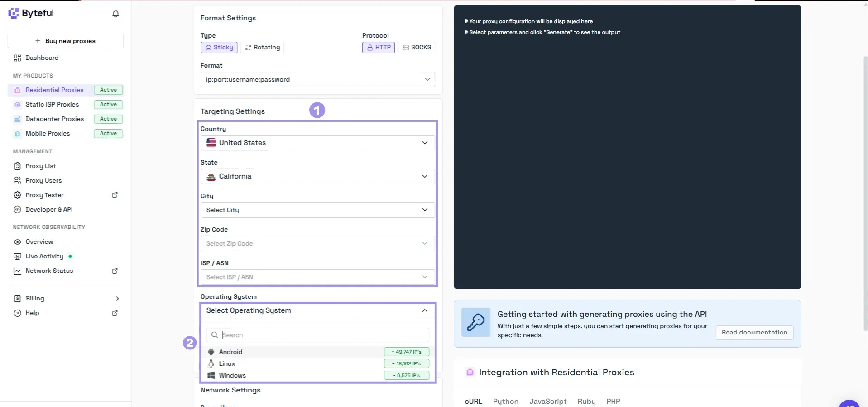
Task: Click Read documentation button
Action: (x=754, y=332)
